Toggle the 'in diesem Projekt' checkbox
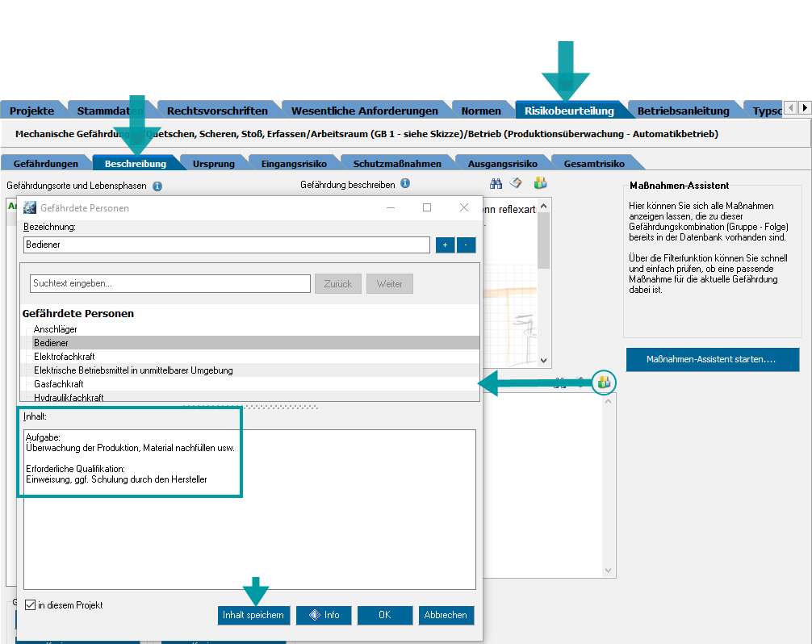This screenshot has height=644, width=812. click(x=31, y=604)
